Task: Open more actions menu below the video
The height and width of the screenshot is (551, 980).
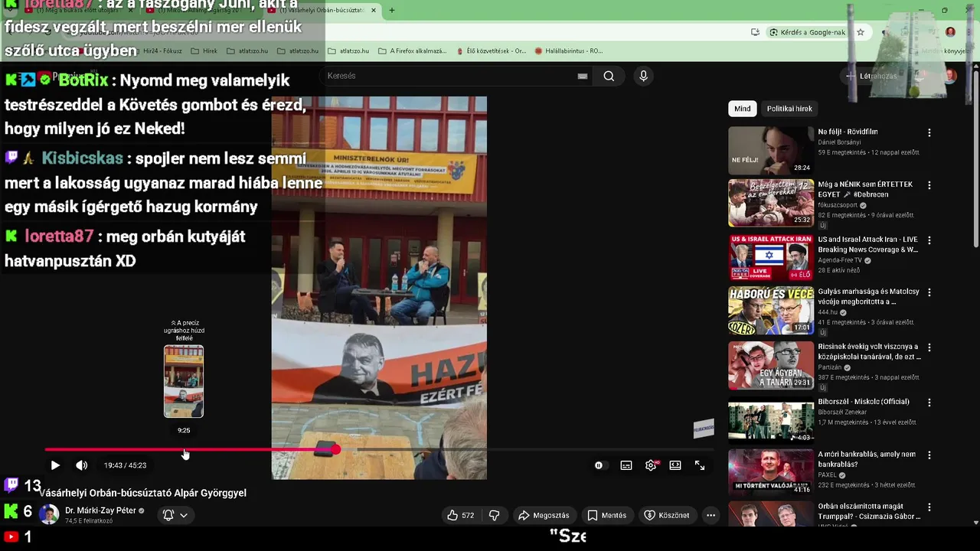Action: [710, 515]
